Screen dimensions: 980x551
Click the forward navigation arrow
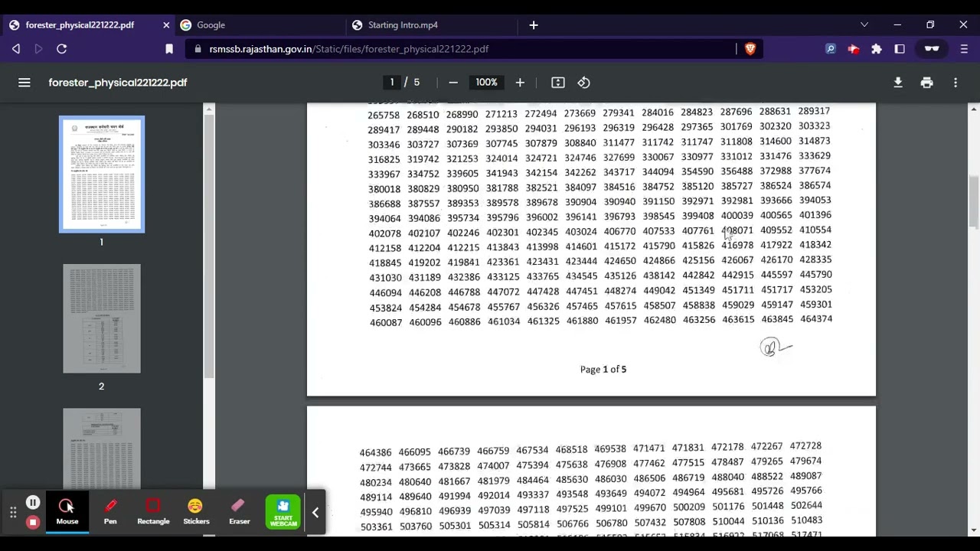click(x=38, y=49)
